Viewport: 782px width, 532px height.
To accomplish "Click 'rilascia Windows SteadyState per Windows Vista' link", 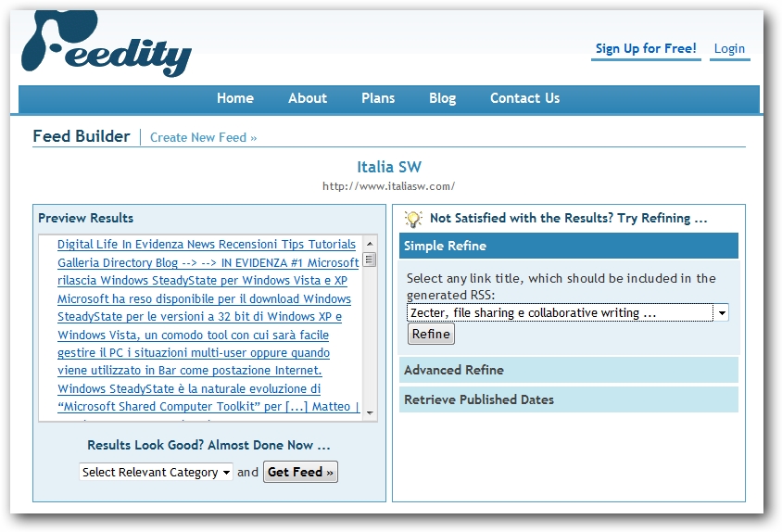I will tap(203, 281).
